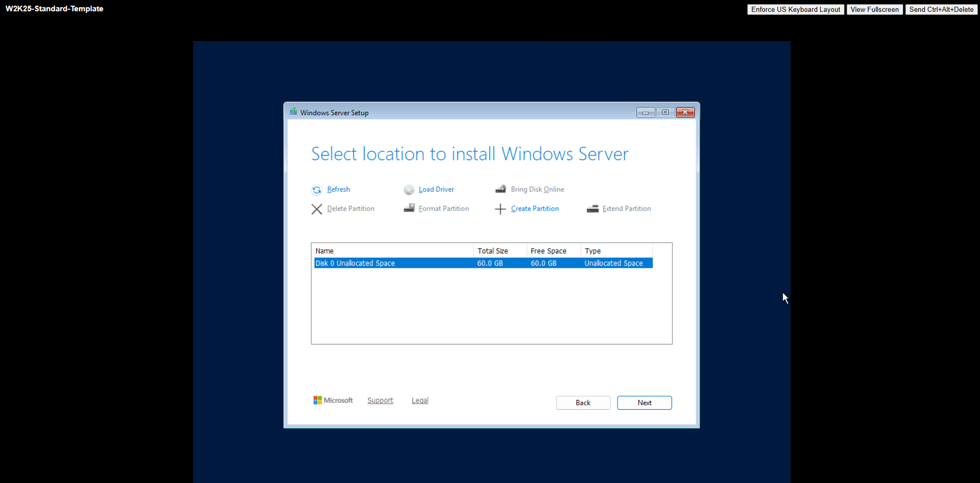This screenshot has height=483, width=980.
Task: Click the Bring Disk Online icon
Action: click(x=501, y=189)
